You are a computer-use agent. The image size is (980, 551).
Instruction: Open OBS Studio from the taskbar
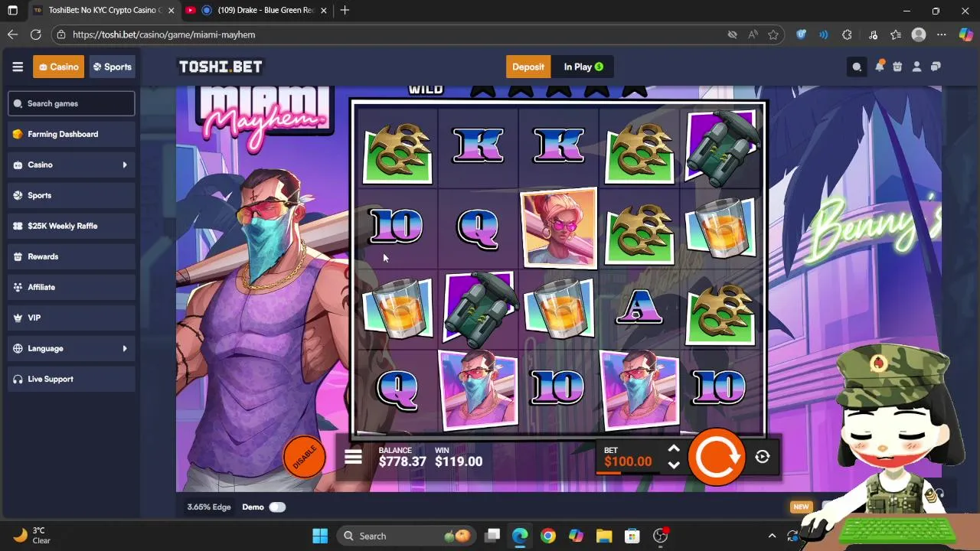click(x=660, y=536)
